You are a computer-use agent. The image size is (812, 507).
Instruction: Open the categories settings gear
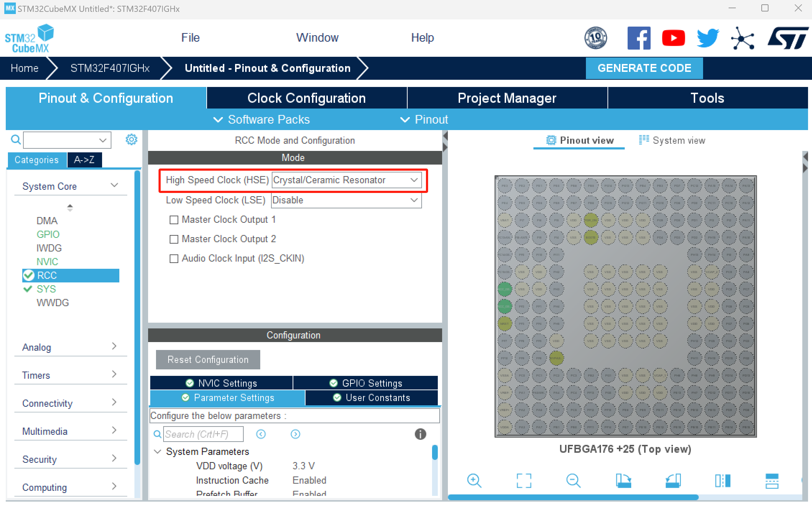pyautogui.click(x=131, y=139)
